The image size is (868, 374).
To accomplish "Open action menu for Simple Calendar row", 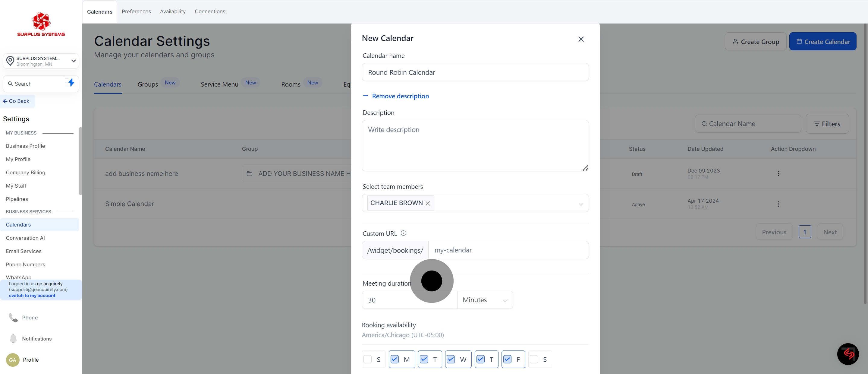I will point(778,204).
